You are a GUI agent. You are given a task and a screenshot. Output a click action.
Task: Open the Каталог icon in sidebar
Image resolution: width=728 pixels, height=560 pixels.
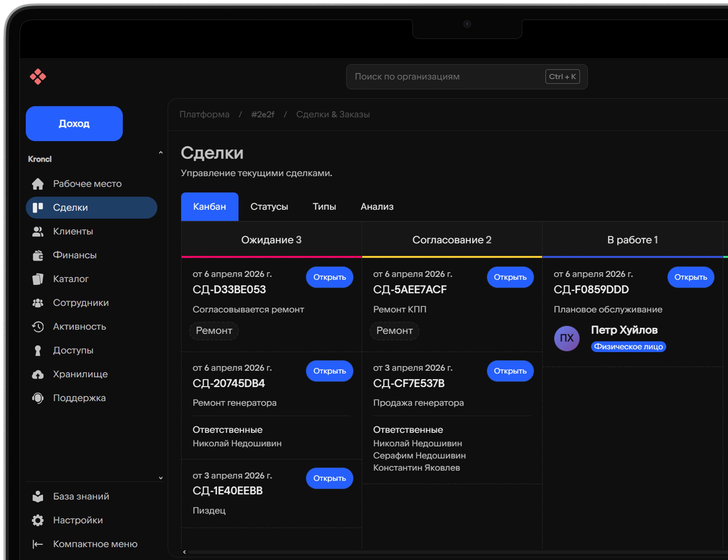[x=38, y=279]
